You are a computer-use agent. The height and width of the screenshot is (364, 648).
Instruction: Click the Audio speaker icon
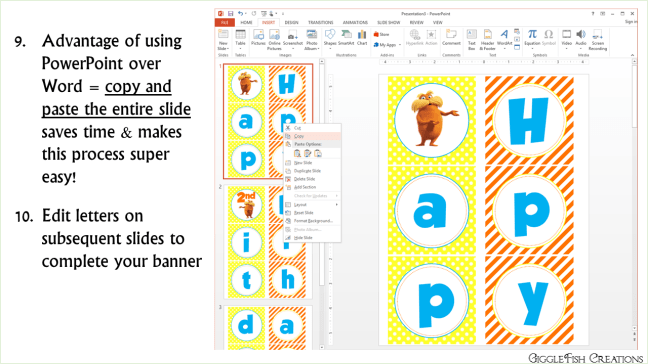[581, 35]
